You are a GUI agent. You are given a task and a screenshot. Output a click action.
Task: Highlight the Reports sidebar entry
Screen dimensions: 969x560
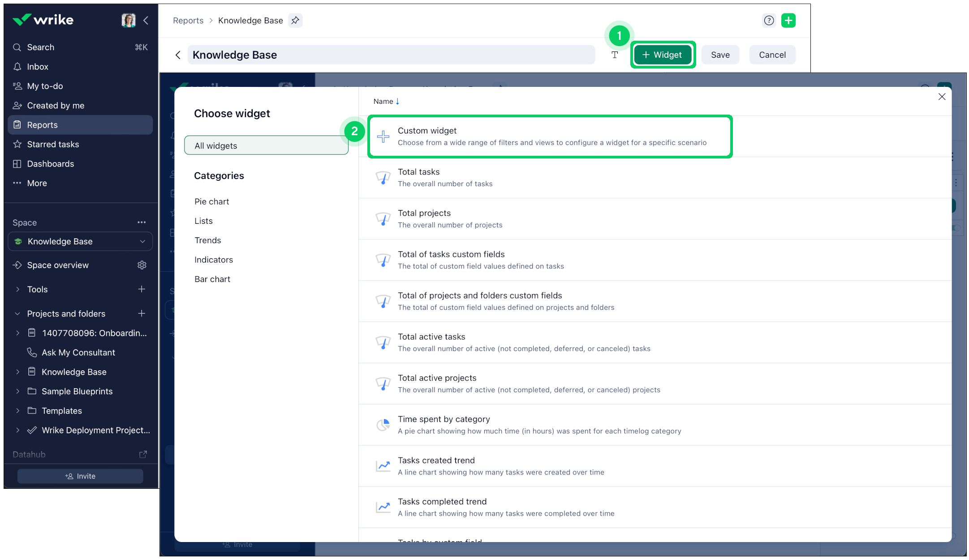42,124
